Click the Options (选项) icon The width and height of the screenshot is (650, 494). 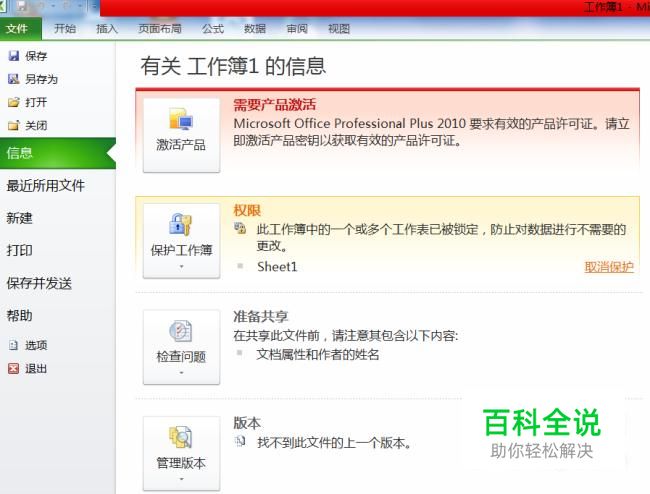coord(14,345)
